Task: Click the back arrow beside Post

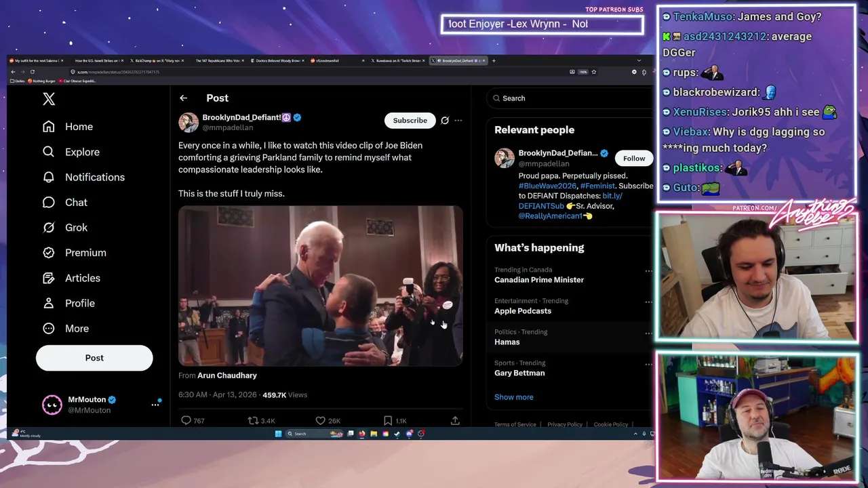Action: 183,98
